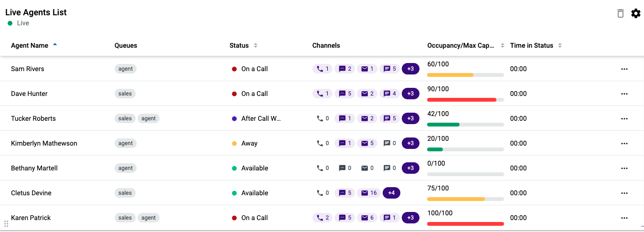Expand the +4 channels badge for Cletus Devine

point(391,193)
